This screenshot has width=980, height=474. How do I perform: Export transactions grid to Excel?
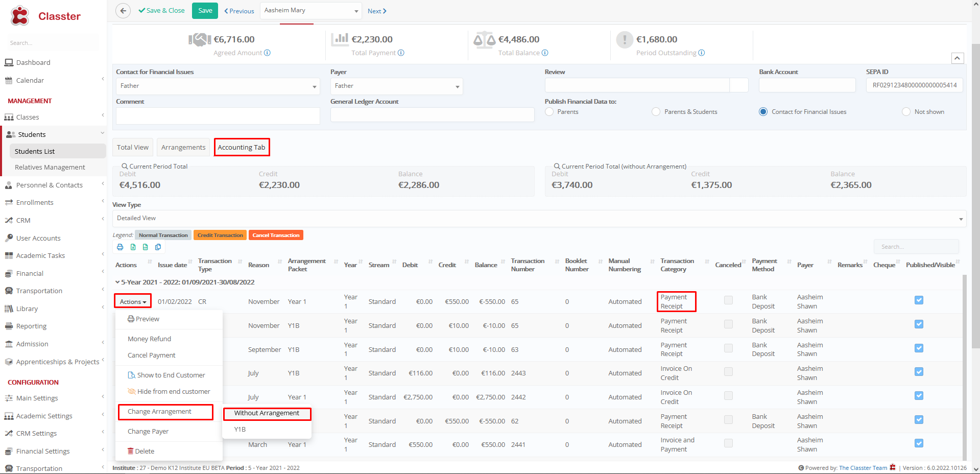point(133,247)
